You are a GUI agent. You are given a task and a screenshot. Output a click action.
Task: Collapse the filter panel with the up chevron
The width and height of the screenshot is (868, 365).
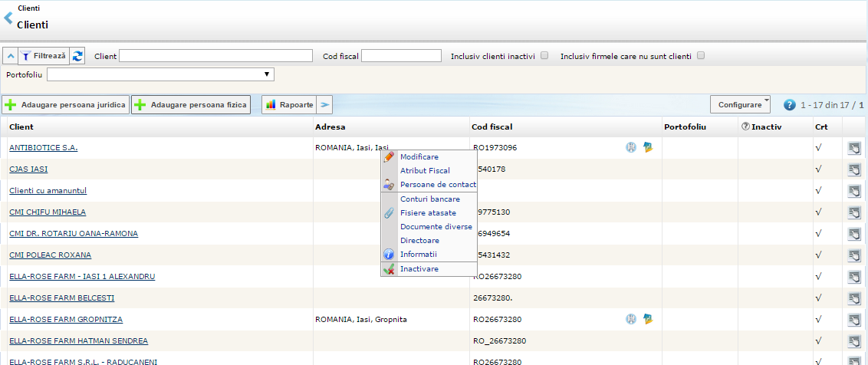click(10, 56)
